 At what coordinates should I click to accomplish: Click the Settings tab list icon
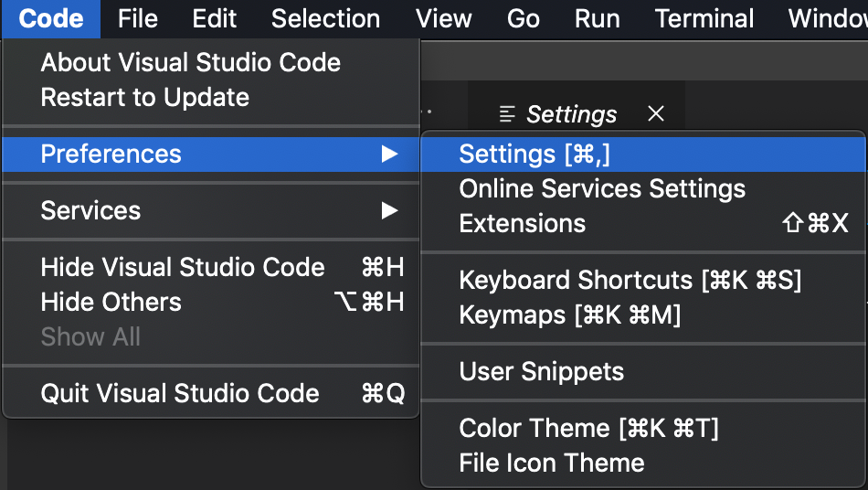[507, 114]
